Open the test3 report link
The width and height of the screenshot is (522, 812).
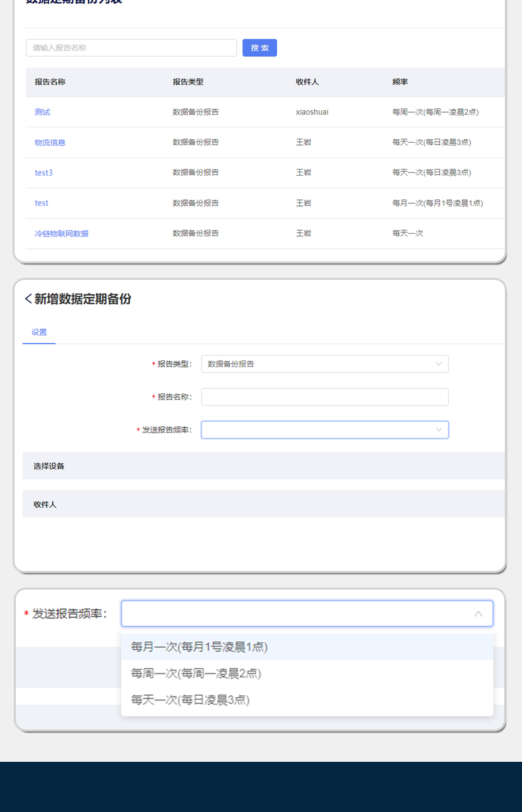click(x=44, y=173)
